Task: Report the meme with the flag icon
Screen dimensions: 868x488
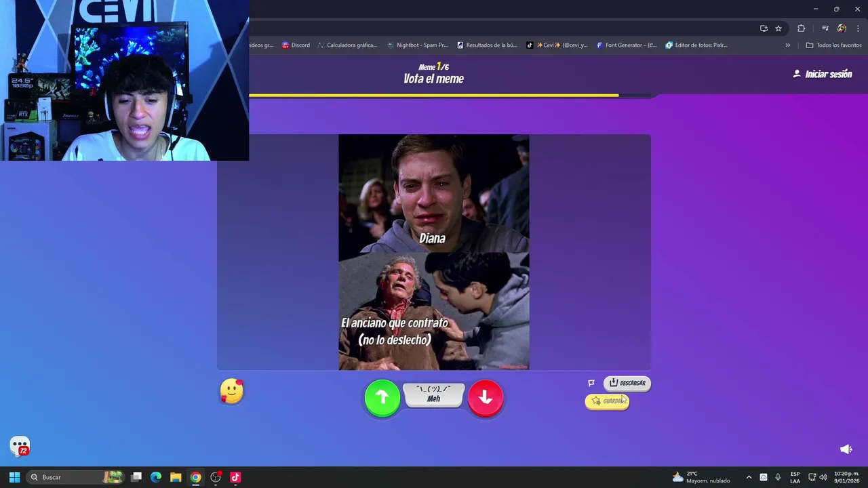Action: (591, 383)
